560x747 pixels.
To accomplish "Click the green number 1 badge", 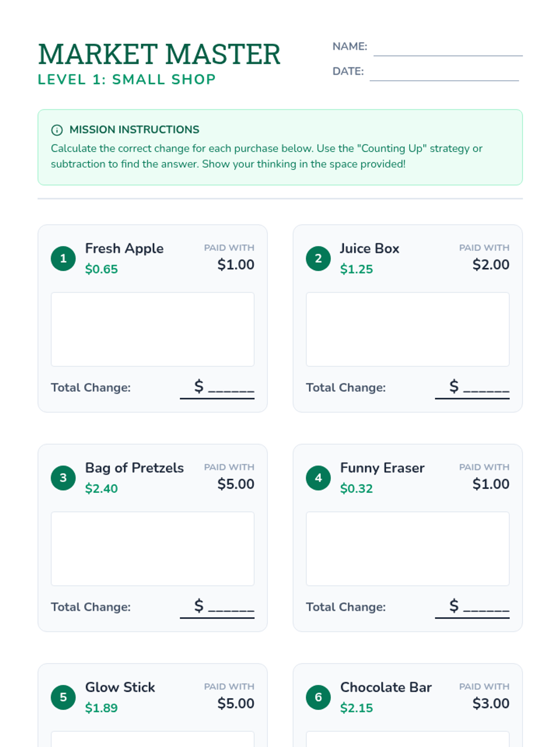I will tap(63, 258).
